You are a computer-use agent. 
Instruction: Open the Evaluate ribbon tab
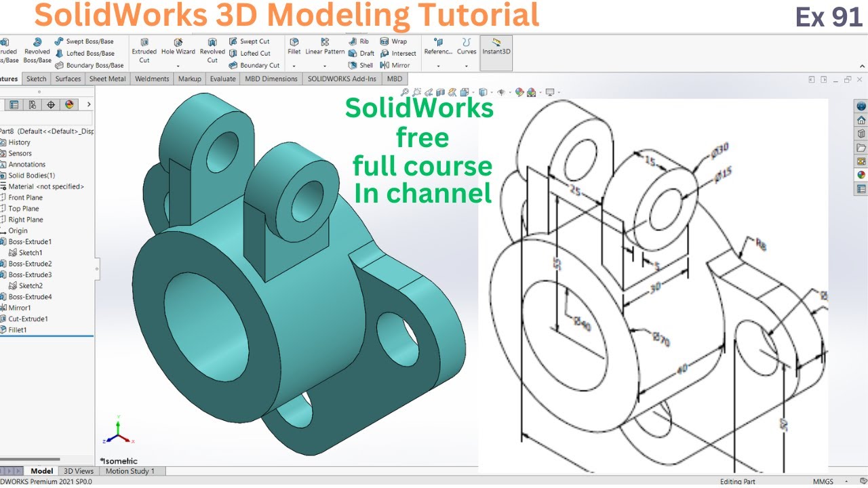coord(223,79)
